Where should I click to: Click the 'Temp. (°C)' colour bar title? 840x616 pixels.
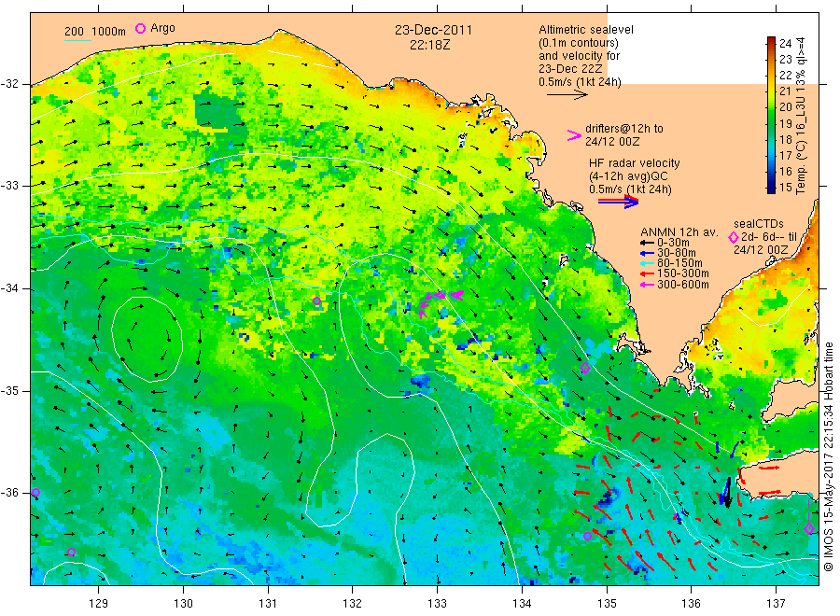tap(801, 167)
